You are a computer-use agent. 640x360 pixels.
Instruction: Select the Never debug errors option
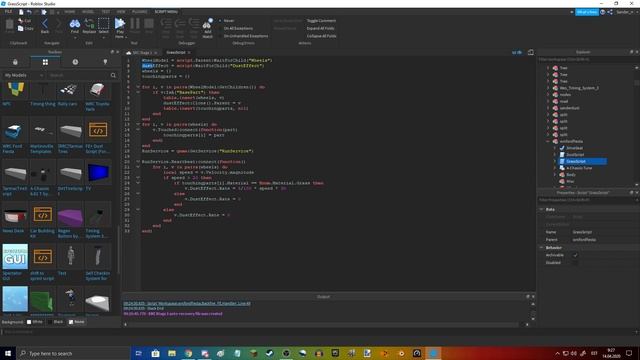(x=227, y=20)
